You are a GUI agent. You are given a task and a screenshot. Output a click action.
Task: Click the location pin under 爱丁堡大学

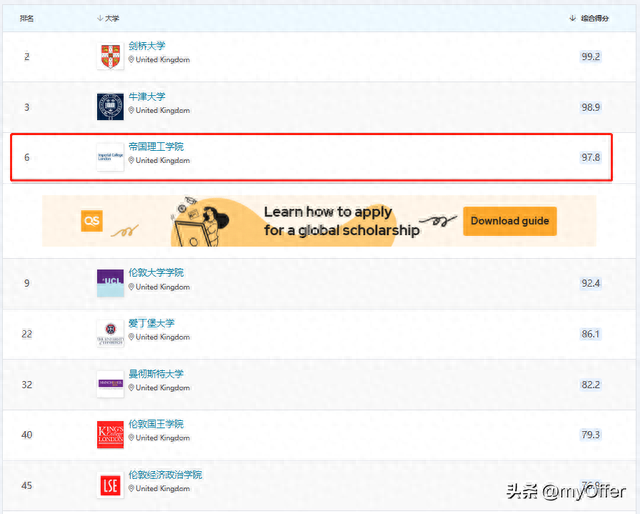pos(131,337)
